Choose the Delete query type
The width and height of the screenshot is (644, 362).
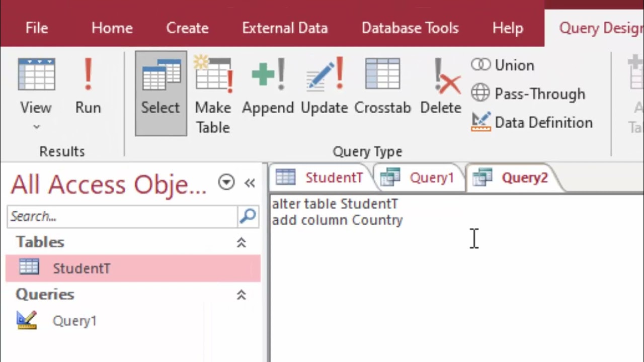click(x=441, y=85)
